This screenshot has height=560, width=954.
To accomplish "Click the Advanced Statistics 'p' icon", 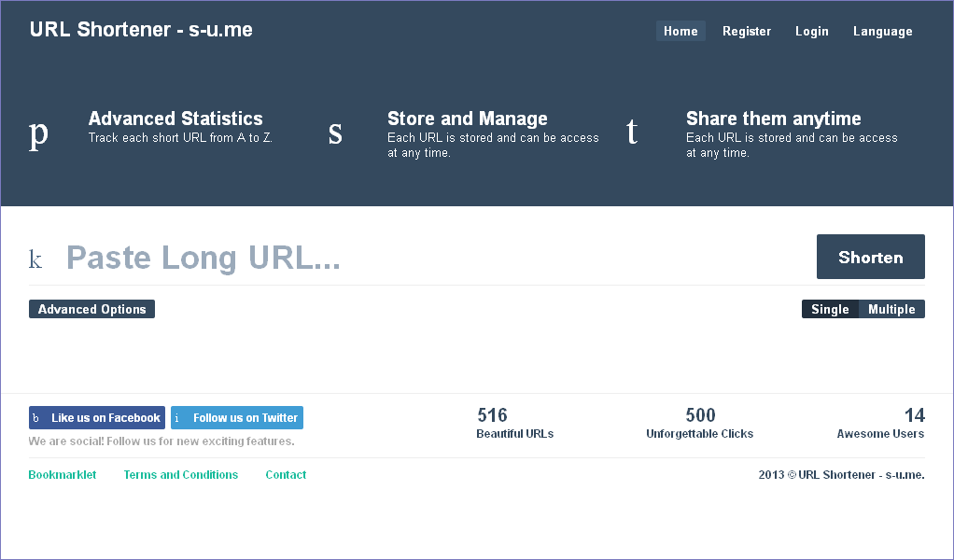I will pos(38,134).
